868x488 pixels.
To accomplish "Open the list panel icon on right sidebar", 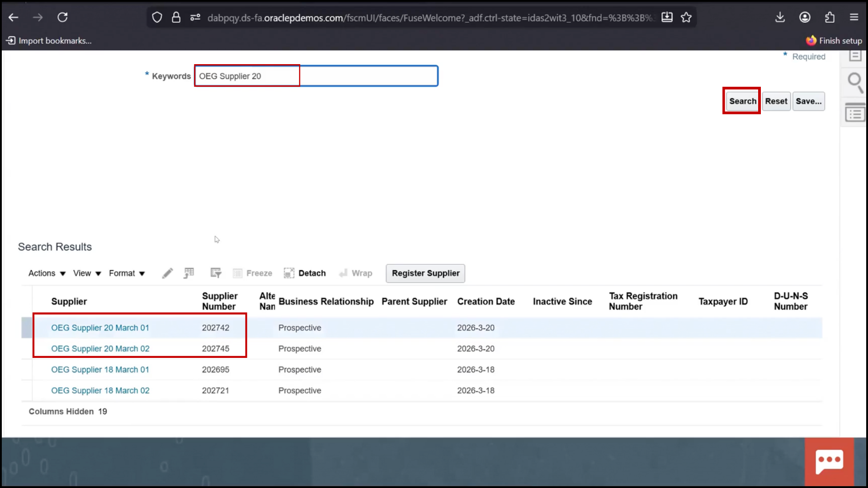I will 855,113.
